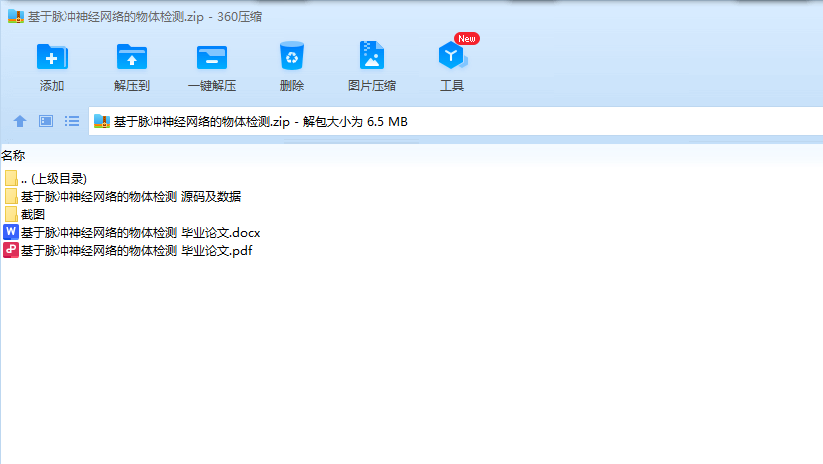
Task: Click the window title '基于脉冲神经网络的物体检测.zip - 360压缩'
Action: pyautogui.click(x=145, y=16)
